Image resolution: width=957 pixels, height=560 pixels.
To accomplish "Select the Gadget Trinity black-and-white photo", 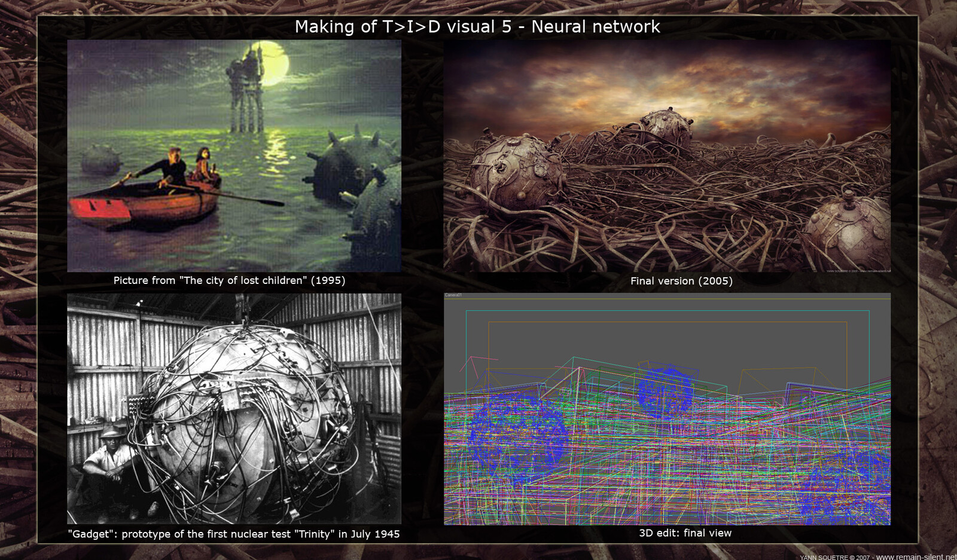I will pos(234,409).
